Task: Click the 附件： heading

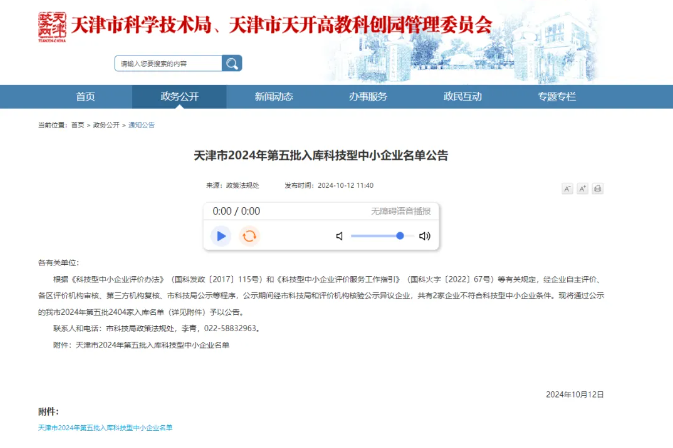Action: coord(49,412)
